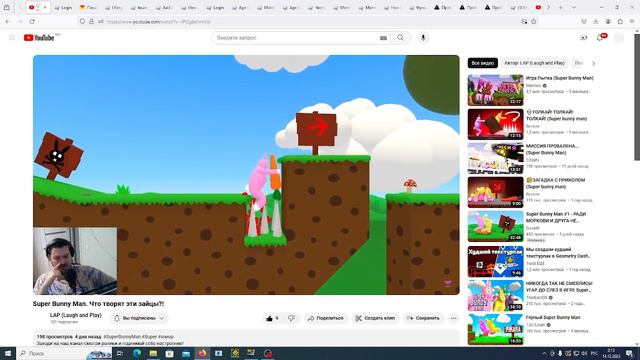Show hidden system tray icons chevron
This screenshot has height=360, width=640.
tap(544, 353)
